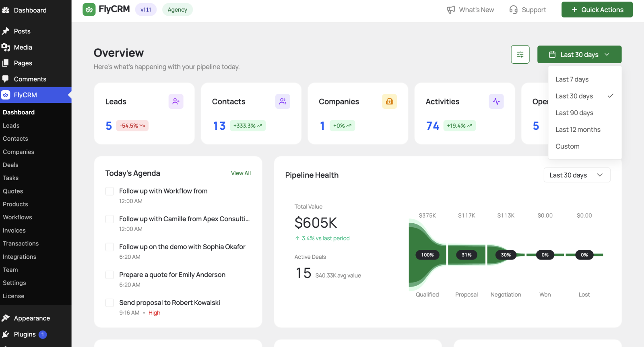Click the Quick Actions button
Viewport: 644px width, 347px height.
597,10
